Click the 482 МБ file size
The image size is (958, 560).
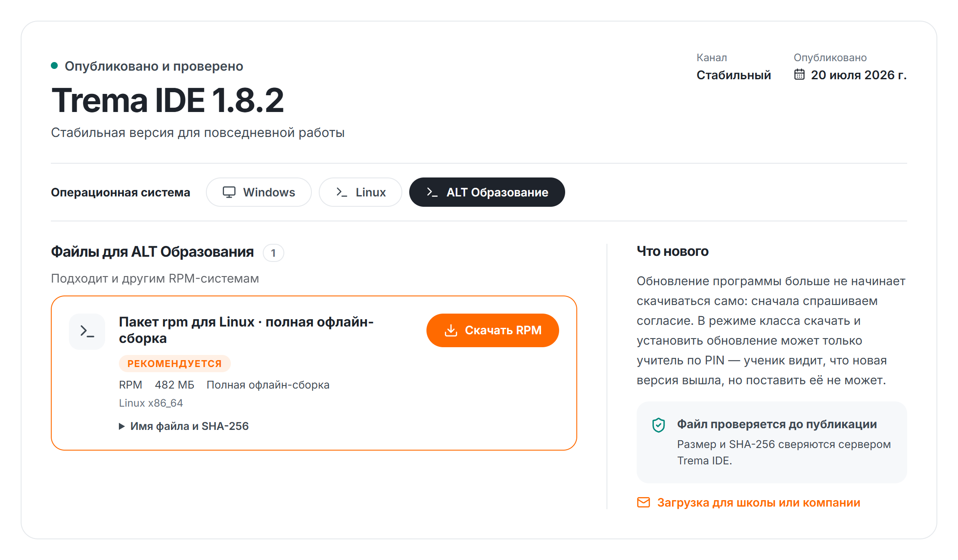174,385
